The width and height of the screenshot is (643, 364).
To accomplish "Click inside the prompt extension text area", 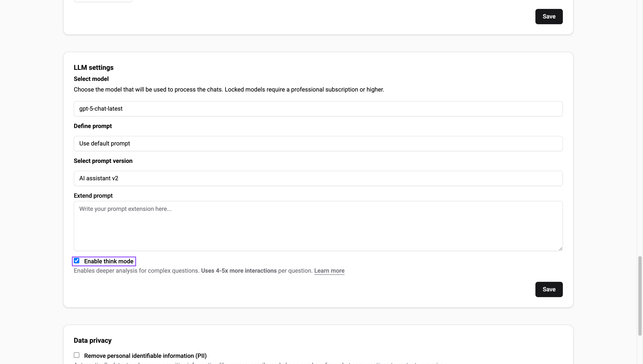I will (318, 225).
